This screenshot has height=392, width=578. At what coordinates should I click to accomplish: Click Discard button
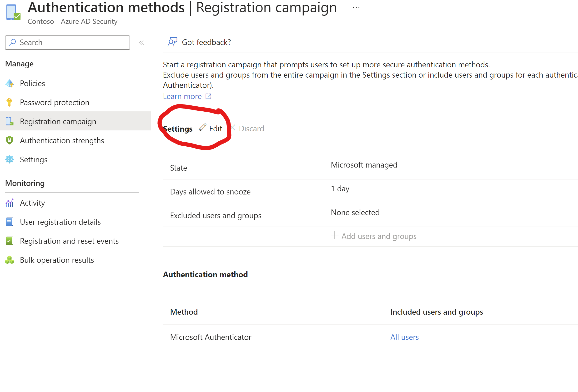tap(247, 129)
